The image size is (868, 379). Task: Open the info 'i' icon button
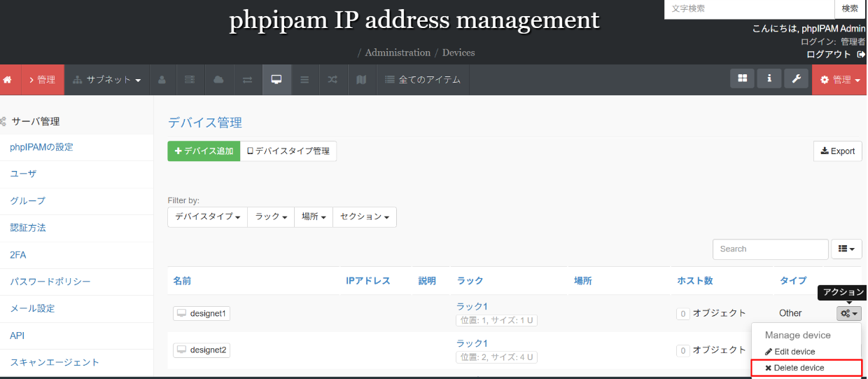[x=769, y=78]
